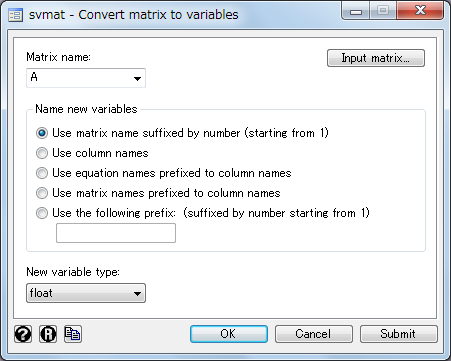Click the Input matrix... button

376,58
